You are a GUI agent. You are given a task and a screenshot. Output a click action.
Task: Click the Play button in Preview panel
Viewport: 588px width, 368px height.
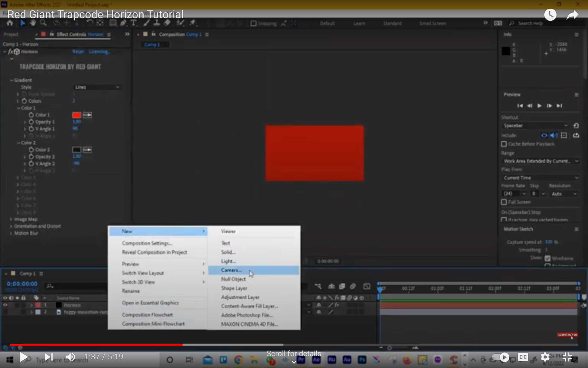[x=539, y=106]
